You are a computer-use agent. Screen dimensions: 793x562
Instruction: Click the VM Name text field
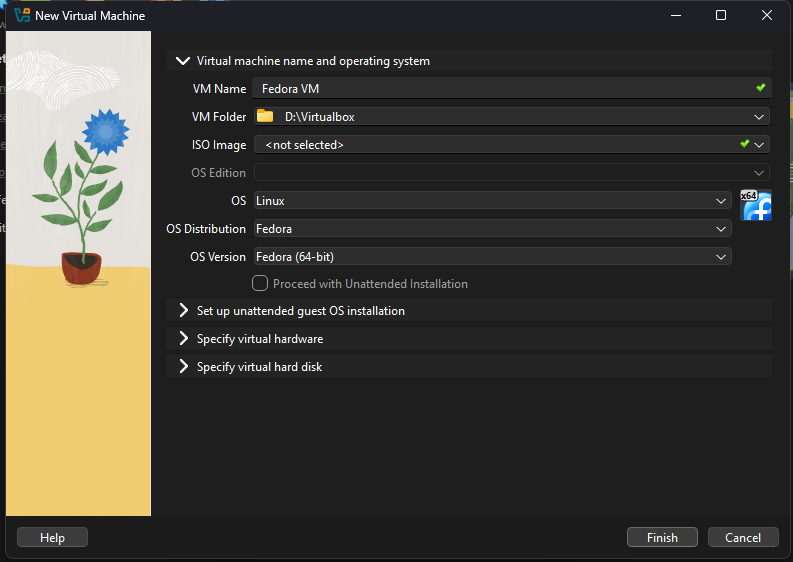point(512,89)
